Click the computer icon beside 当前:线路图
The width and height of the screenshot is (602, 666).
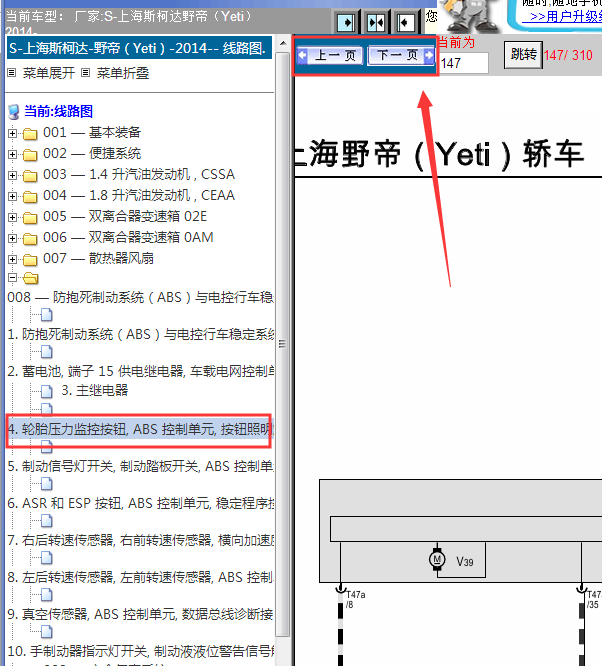(x=14, y=112)
